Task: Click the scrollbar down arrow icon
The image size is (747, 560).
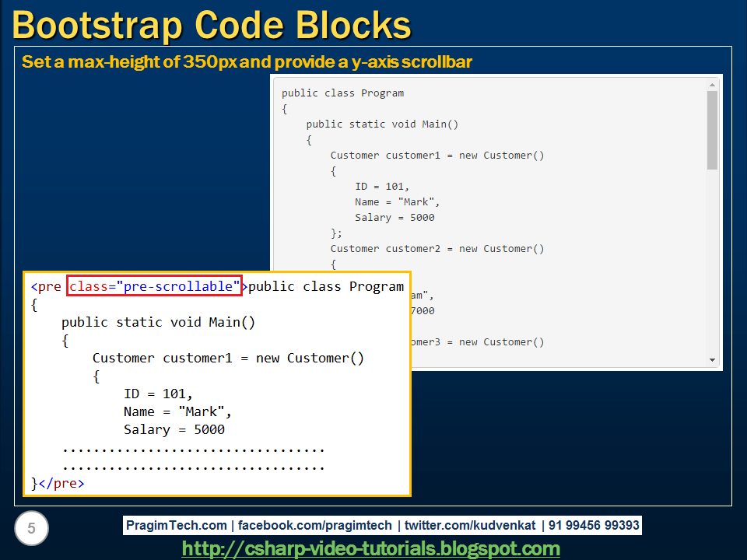Action: [713, 359]
